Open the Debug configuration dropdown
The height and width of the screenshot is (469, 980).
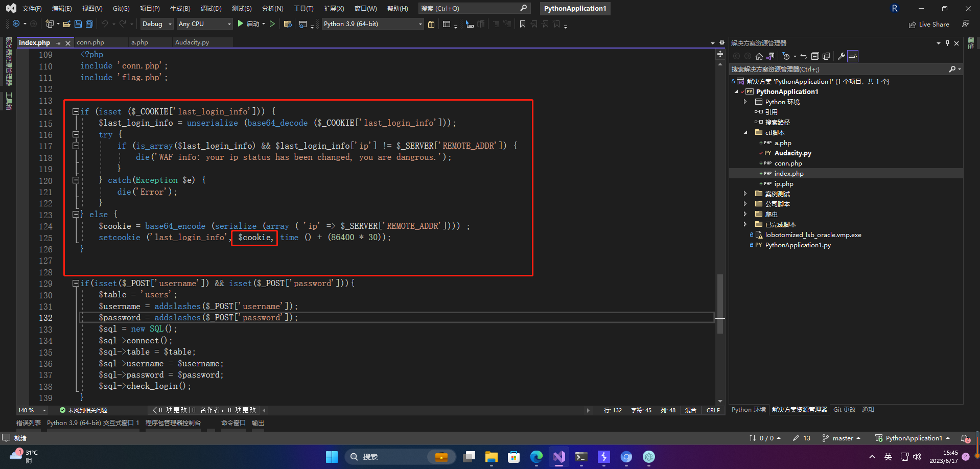(157, 24)
